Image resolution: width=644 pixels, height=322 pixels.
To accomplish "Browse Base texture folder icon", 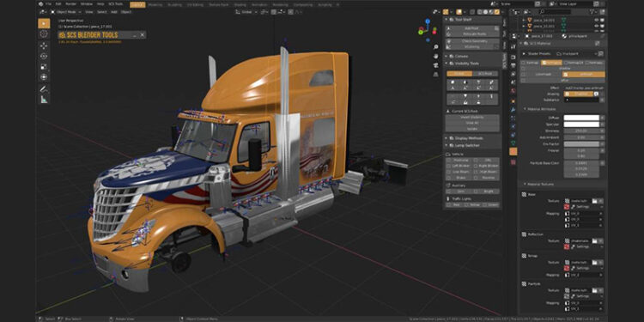I will [x=595, y=201].
